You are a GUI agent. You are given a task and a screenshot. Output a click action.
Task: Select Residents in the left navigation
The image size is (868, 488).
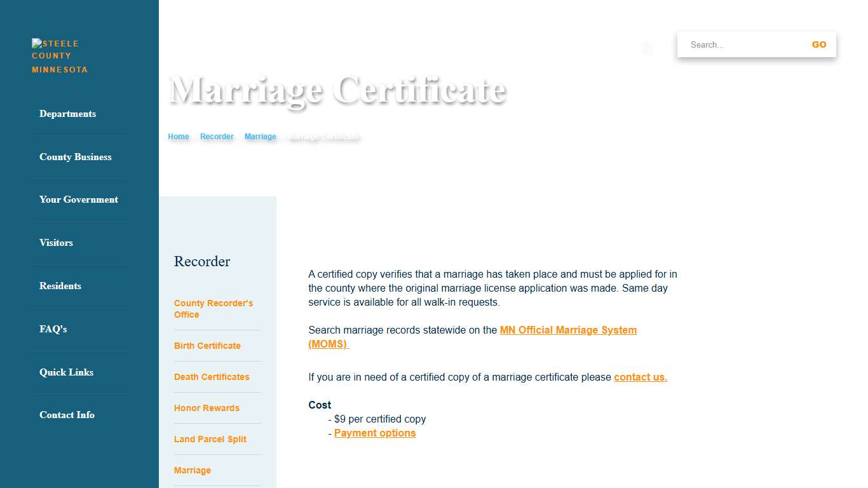pos(60,286)
